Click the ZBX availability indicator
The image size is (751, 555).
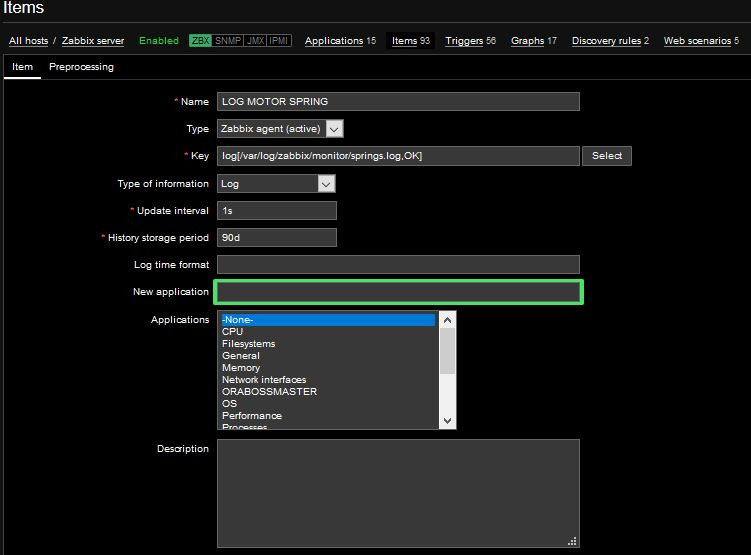pyautogui.click(x=200, y=41)
